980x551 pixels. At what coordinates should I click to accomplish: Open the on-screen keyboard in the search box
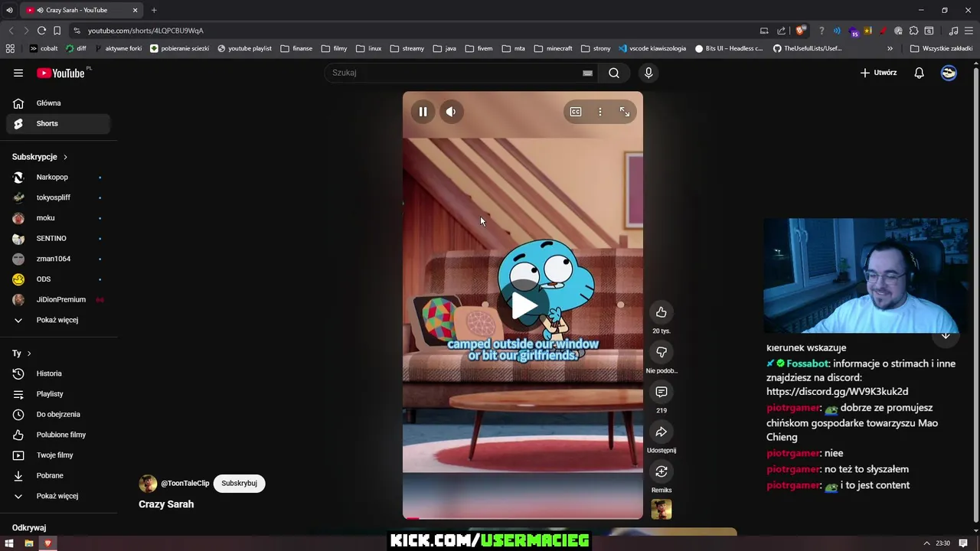(587, 73)
